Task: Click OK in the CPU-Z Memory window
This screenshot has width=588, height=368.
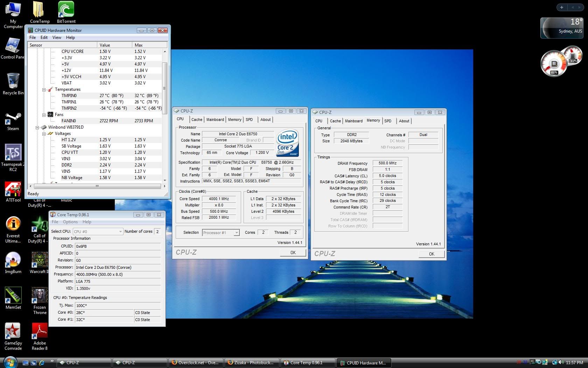Action: 432,254
